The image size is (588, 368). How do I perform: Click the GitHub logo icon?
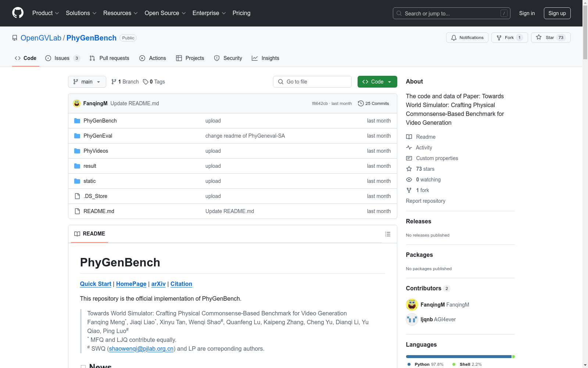pyautogui.click(x=18, y=13)
